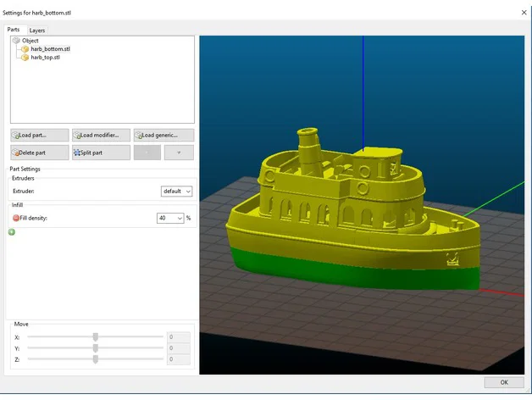Select harb_top.stl in the parts tree
Image resolution: width=532 pixels, height=400 pixels.
45,58
